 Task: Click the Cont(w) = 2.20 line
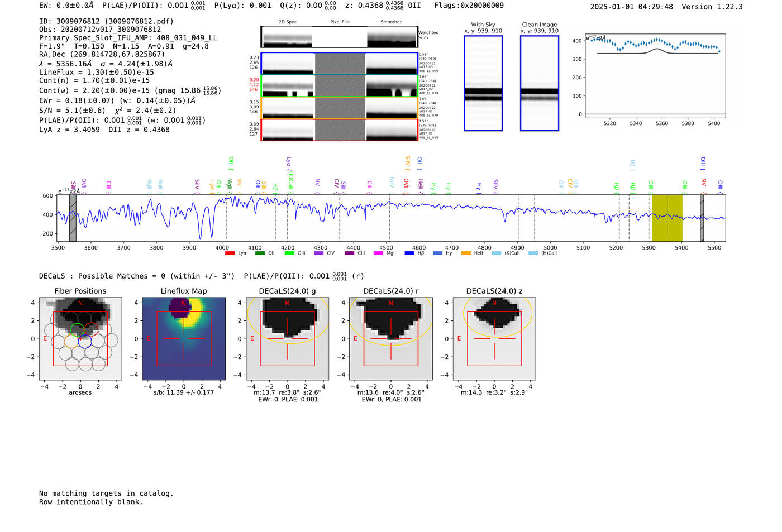[130, 90]
